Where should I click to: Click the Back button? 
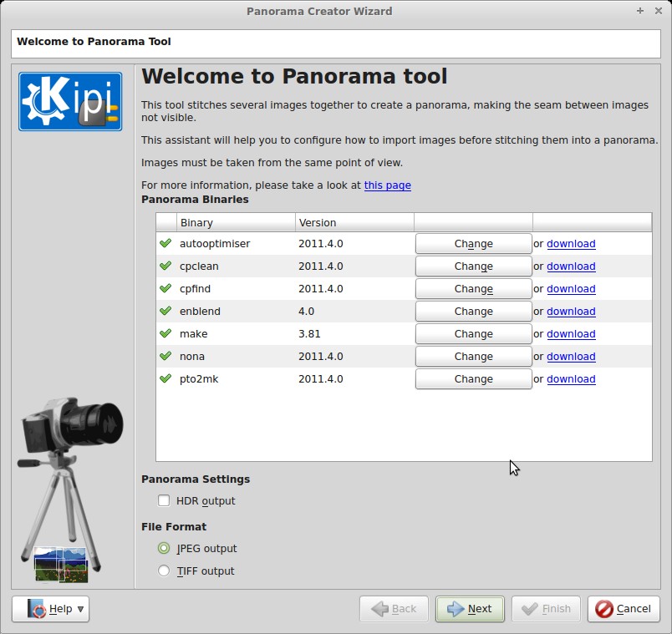pos(394,609)
